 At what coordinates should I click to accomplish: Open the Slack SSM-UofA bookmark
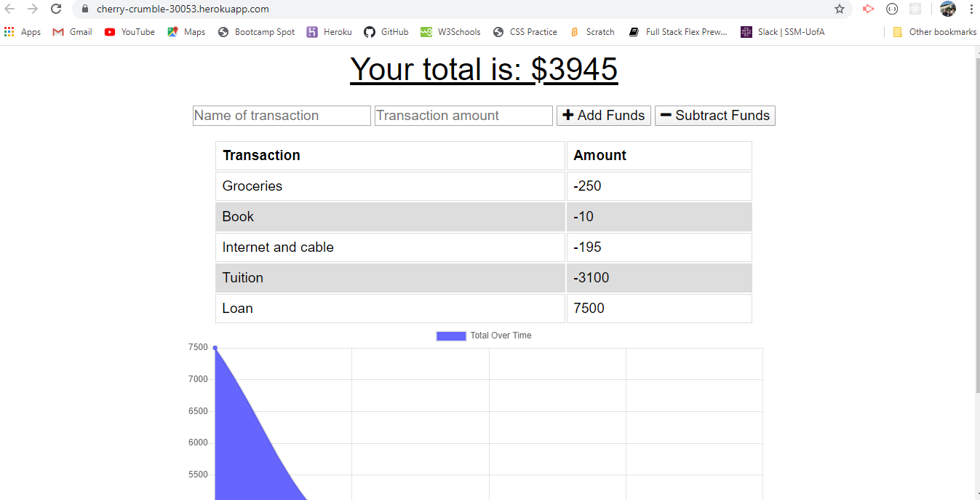[782, 31]
